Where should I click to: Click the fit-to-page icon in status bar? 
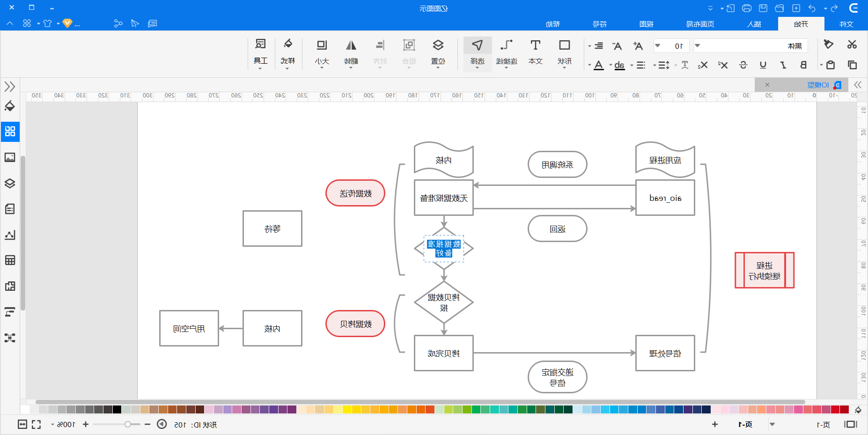(x=22, y=424)
